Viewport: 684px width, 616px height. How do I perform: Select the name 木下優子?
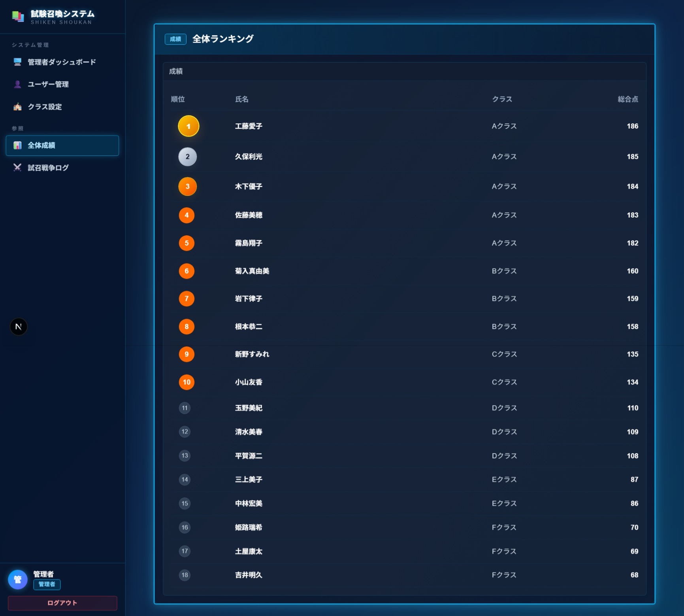(x=249, y=187)
